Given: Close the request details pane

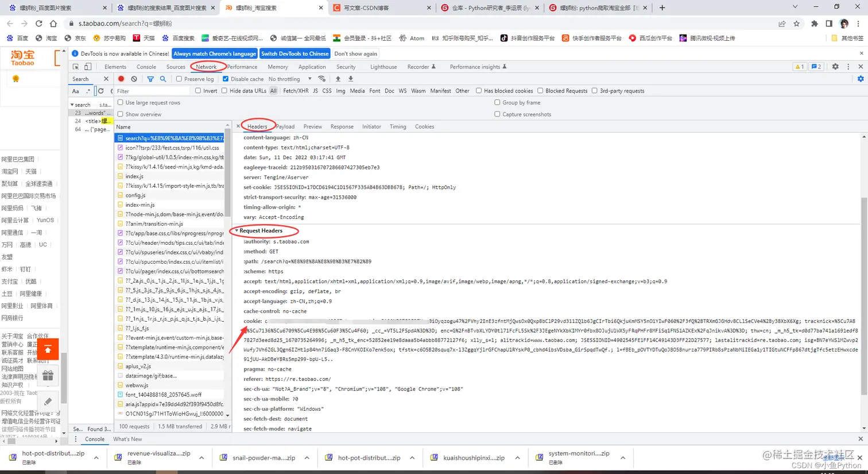Looking at the screenshot, I should coord(238,126).
